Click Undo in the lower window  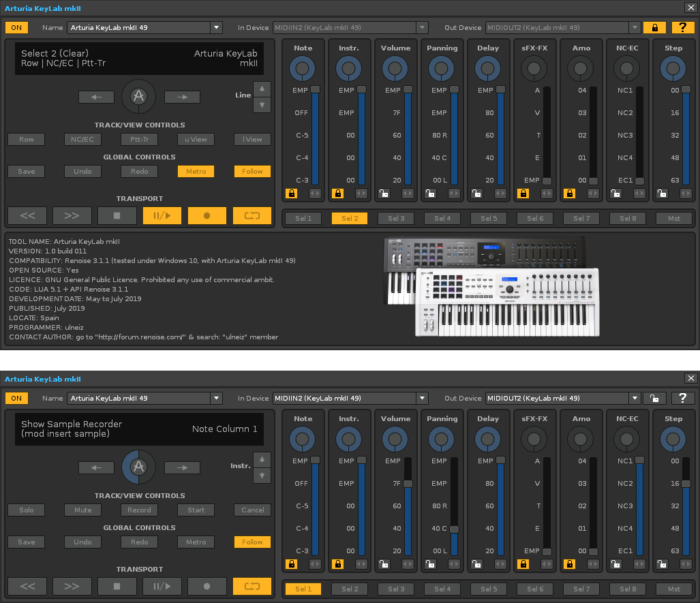click(82, 542)
